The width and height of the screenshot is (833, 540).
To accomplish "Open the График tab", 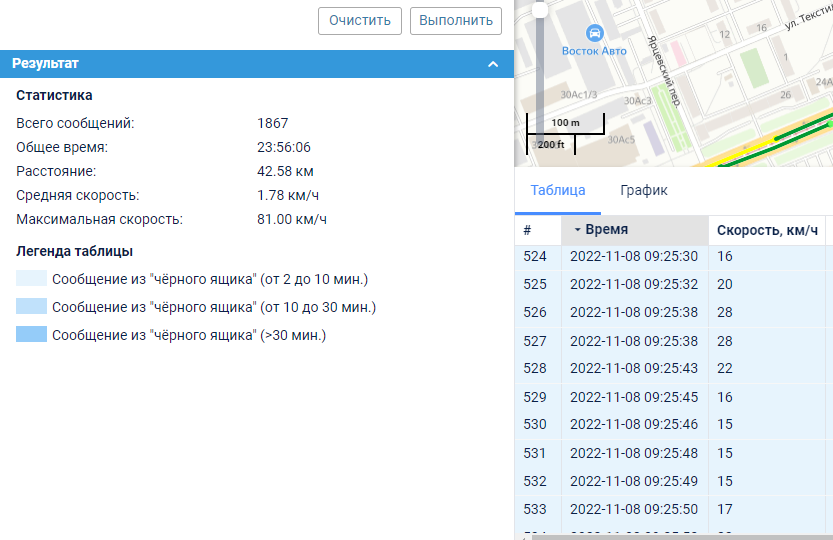I will click(x=643, y=191).
